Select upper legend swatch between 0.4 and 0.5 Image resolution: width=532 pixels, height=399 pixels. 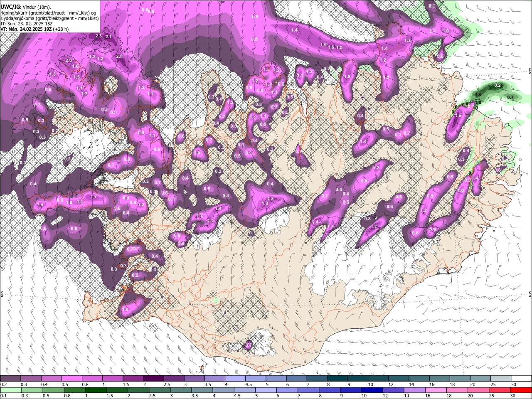point(51,378)
